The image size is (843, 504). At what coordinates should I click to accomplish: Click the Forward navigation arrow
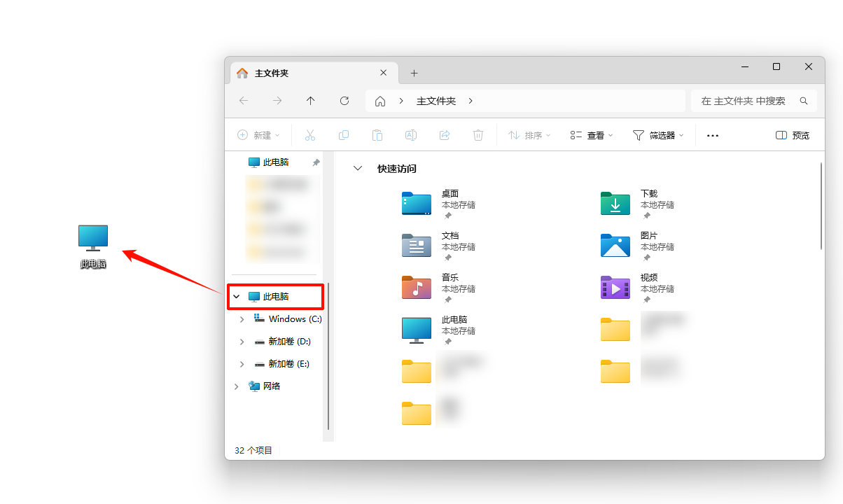[x=277, y=101]
